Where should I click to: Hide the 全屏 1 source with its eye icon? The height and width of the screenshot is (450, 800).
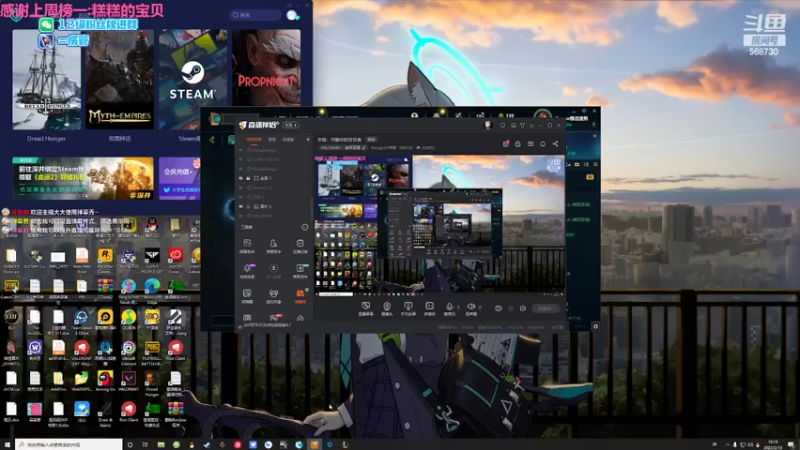point(241,178)
